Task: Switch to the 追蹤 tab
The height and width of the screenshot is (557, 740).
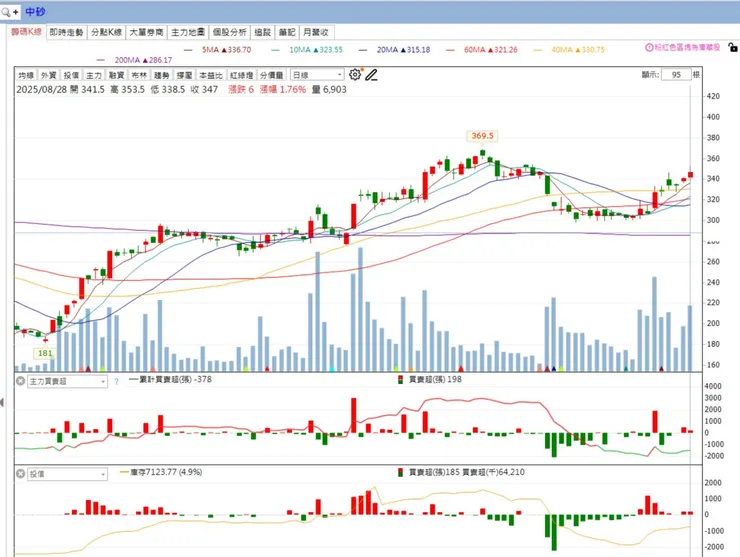Action: coord(262,32)
